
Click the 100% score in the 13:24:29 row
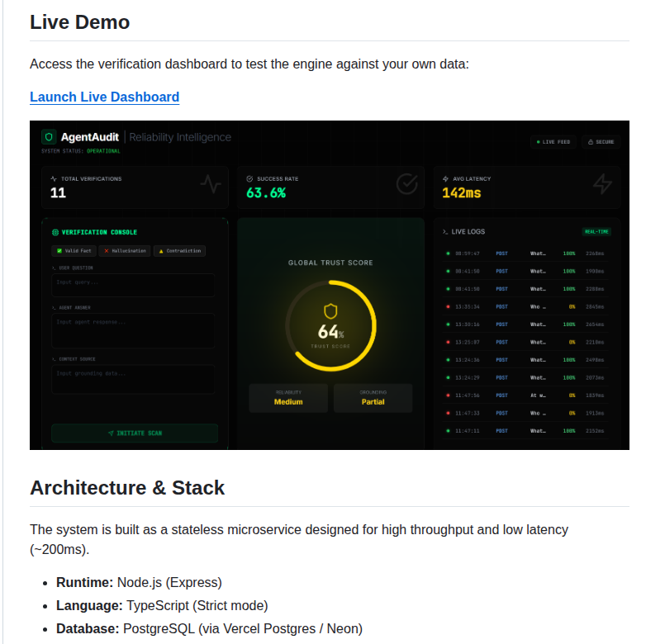pyautogui.click(x=569, y=377)
